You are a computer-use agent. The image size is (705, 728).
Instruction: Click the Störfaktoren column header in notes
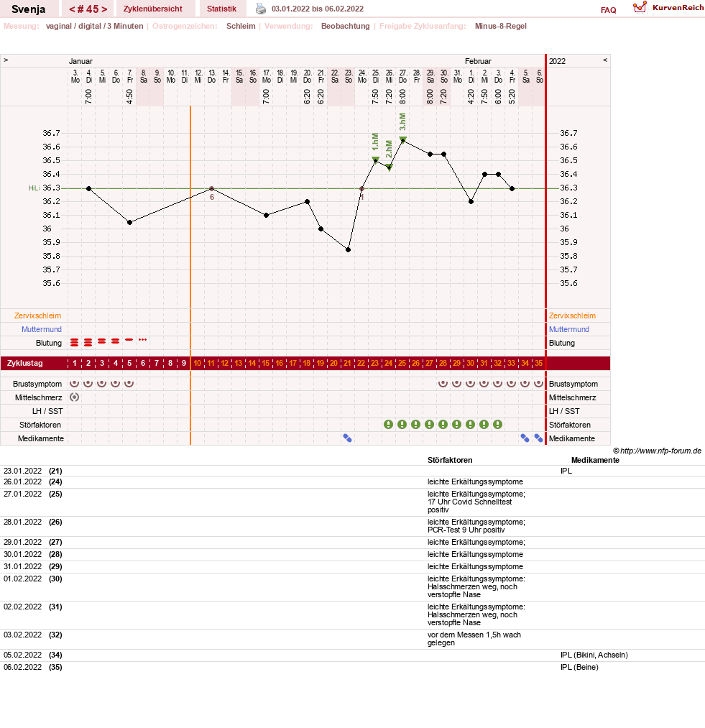[450, 460]
